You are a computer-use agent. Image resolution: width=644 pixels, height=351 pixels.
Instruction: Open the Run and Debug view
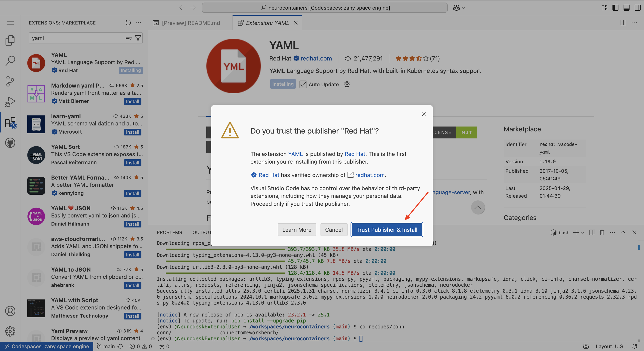pyautogui.click(x=10, y=102)
